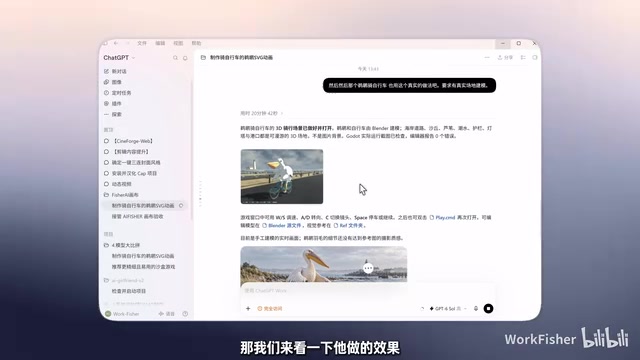This screenshot has width=640, height=360.
Task: Open SVG动画 chat under 4.模型大比拼
Action: point(143,256)
